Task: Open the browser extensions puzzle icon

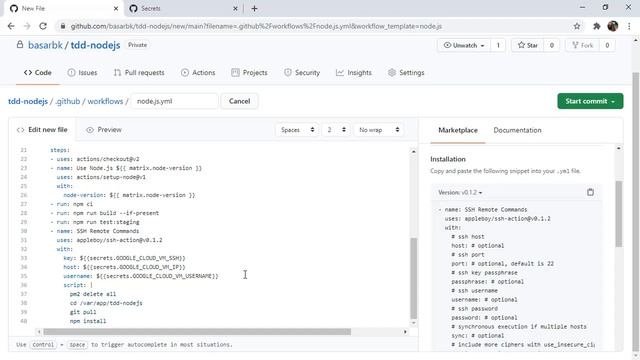Action: [x=596, y=26]
